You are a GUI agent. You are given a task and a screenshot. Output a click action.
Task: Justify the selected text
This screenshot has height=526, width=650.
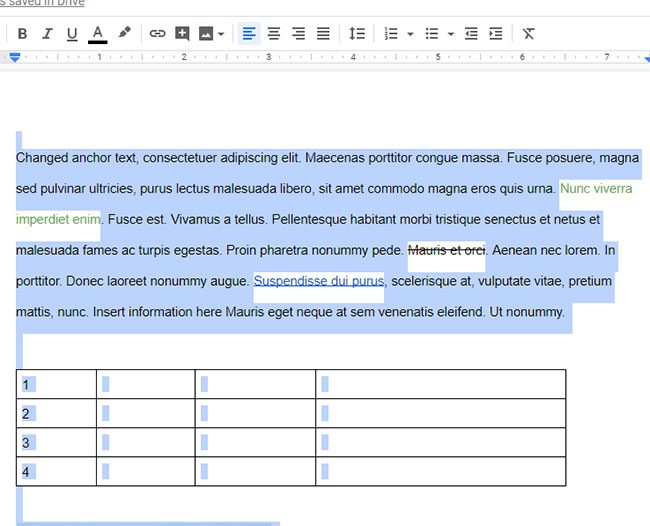point(323,34)
